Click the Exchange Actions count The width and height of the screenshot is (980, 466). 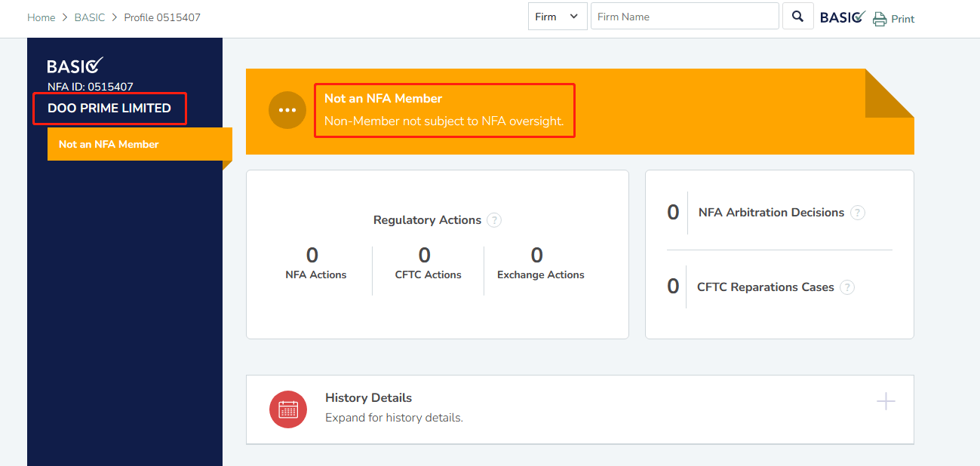(537, 256)
